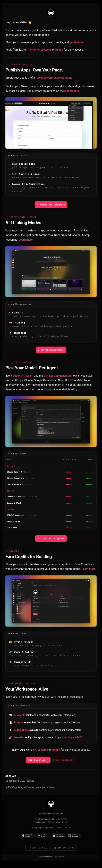This screenshot has height=868, width=102.
Task: Click the 'Explore and Clone' footer button
Action: pyautogui.click(x=64, y=847)
